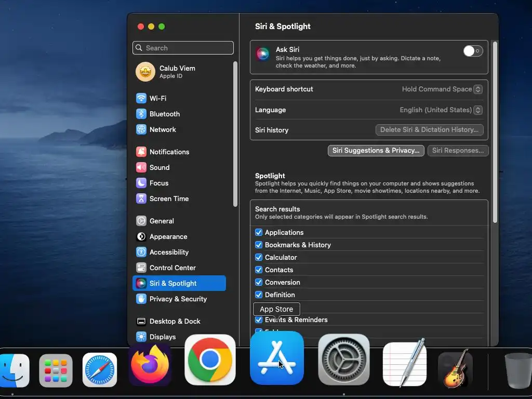Click the Displays sun icon
The width and height of the screenshot is (532, 399).
tap(141, 337)
